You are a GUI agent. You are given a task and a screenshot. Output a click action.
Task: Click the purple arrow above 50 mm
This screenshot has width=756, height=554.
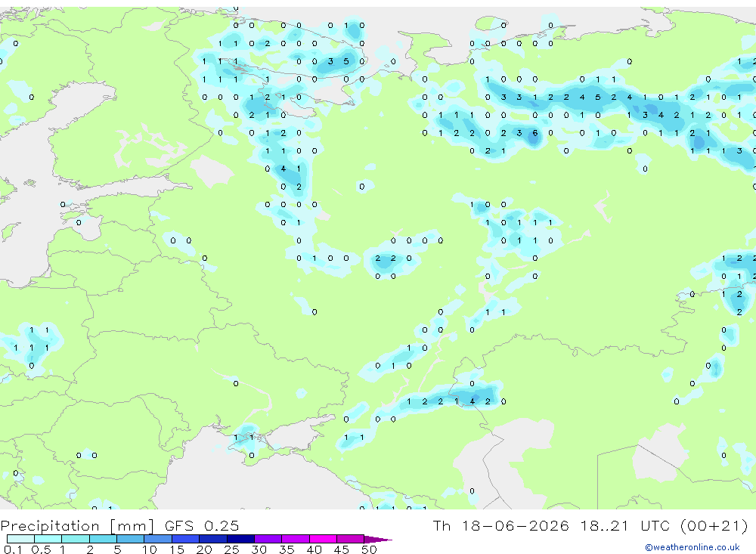(x=378, y=539)
